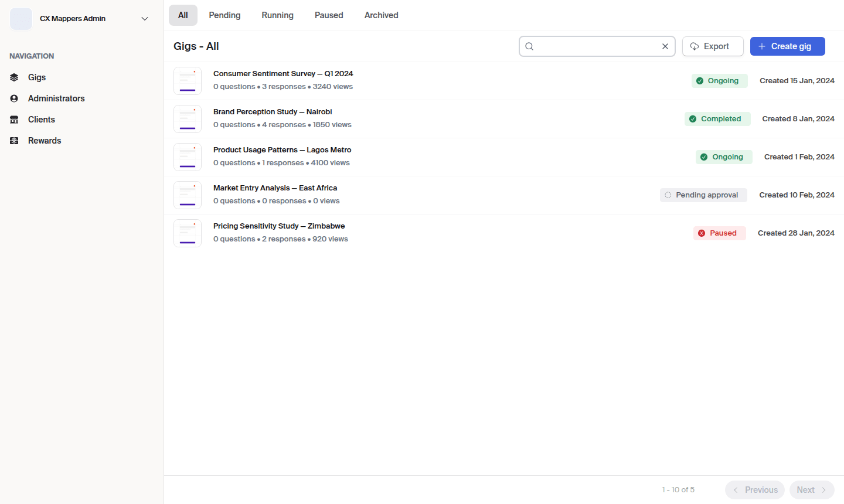Expand the CX Mappers Admin account dropdown

(145, 19)
